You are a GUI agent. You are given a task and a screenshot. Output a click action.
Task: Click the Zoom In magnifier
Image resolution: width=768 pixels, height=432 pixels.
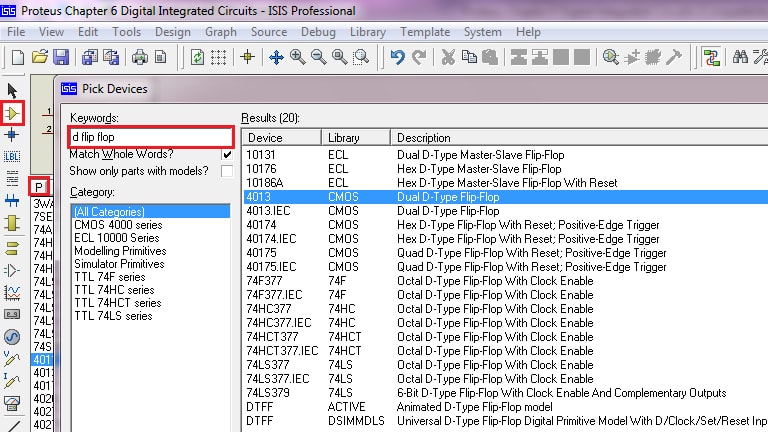coord(297,57)
